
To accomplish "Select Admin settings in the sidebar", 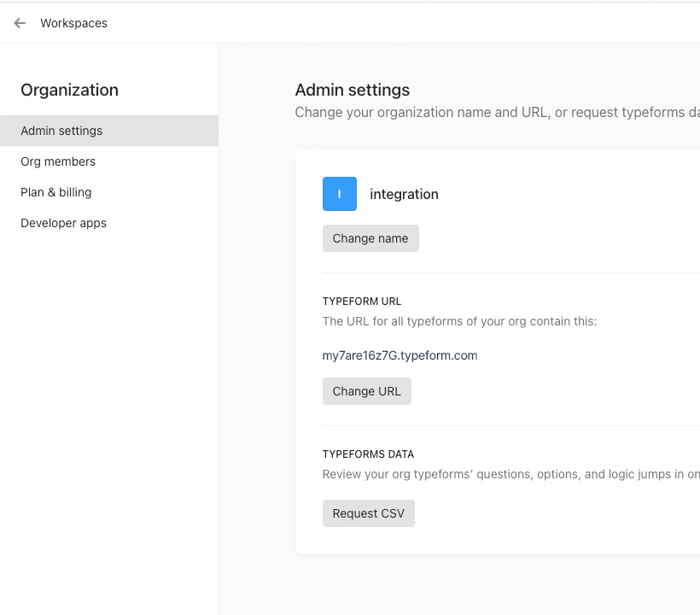I will pos(109,131).
